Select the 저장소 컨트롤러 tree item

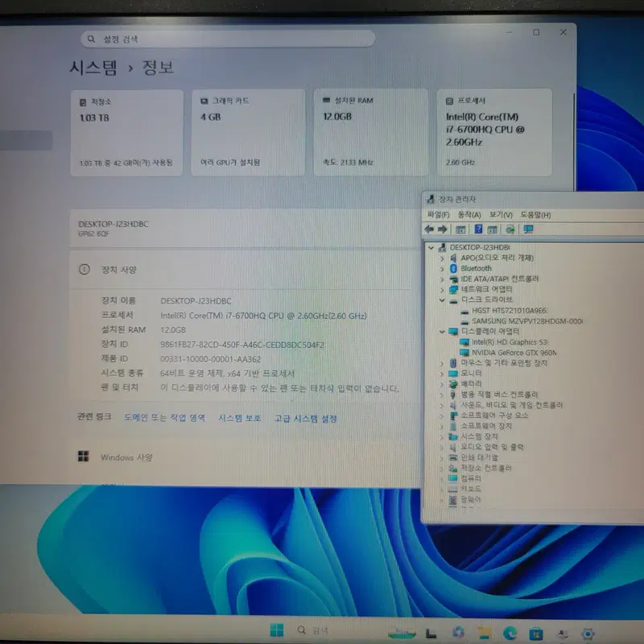click(486, 468)
